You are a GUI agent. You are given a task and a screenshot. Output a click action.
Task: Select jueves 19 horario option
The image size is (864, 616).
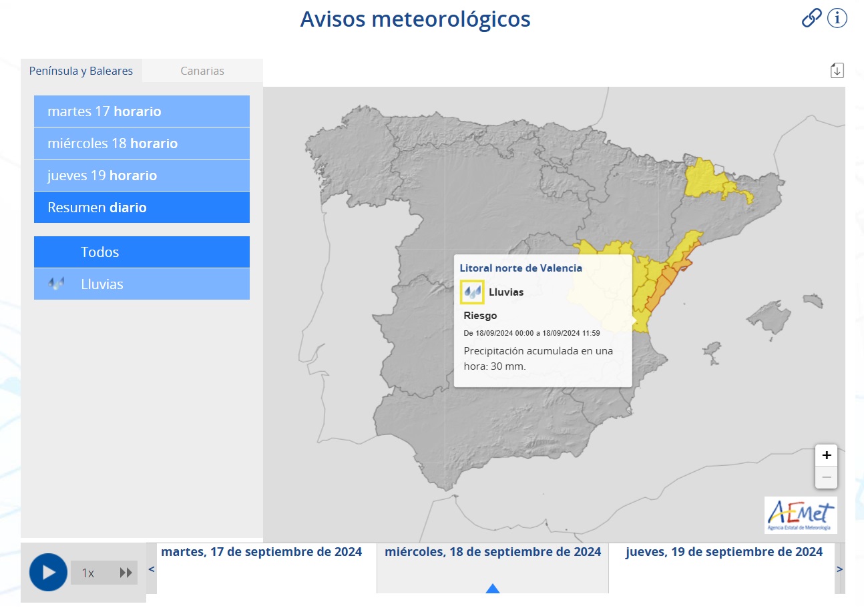[x=142, y=176]
